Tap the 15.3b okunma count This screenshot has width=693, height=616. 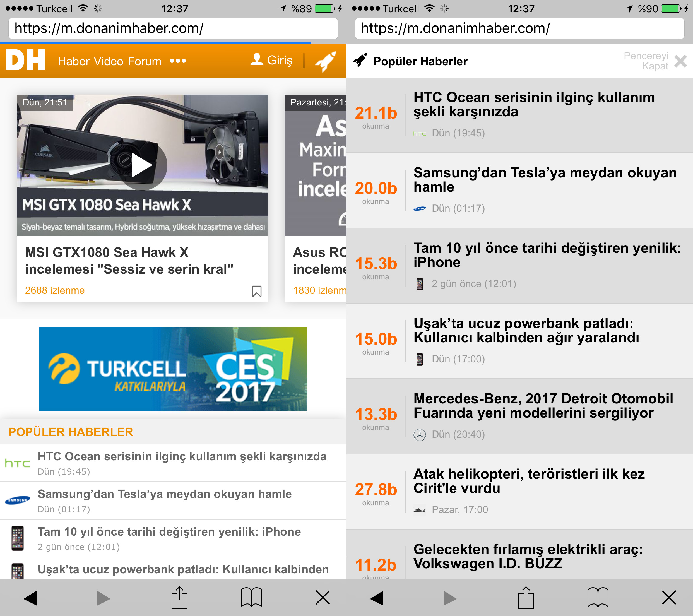pos(376,268)
